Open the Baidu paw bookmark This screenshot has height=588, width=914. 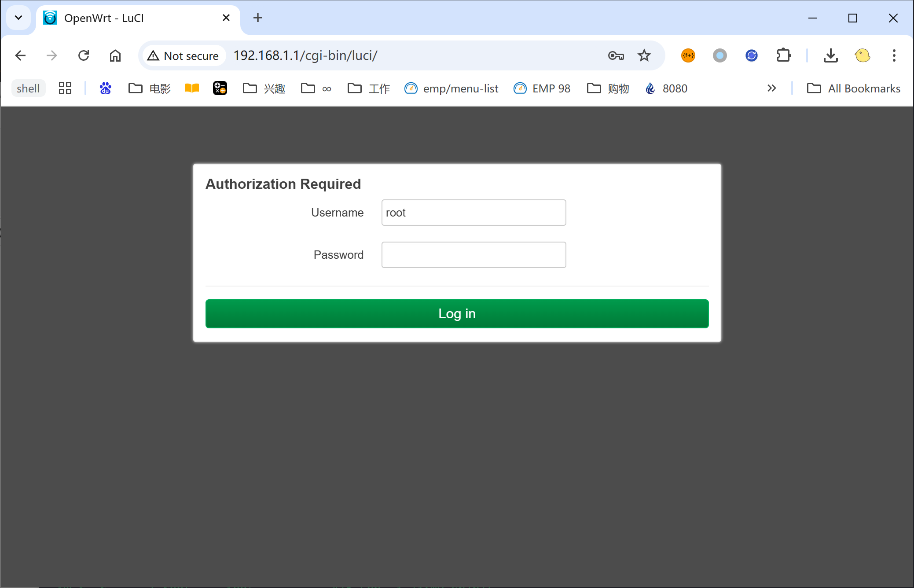coord(106,88)
